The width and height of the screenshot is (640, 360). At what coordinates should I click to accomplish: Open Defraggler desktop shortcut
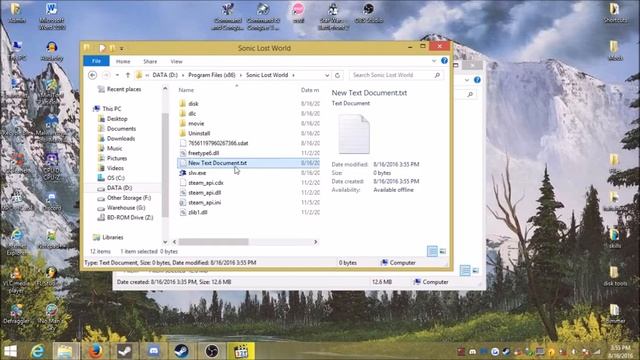pos(16,313)
